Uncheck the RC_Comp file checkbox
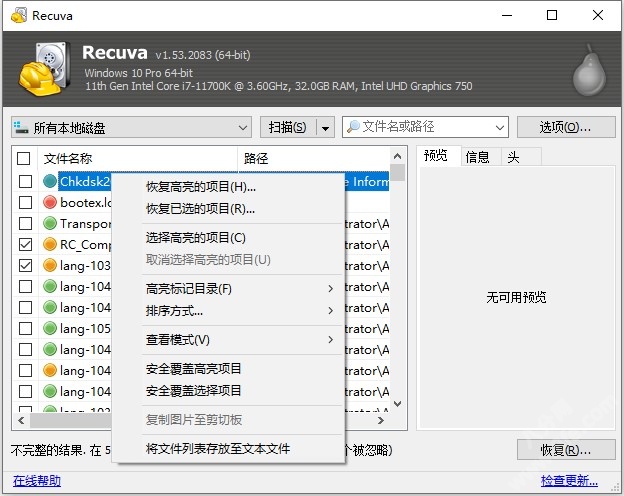The height and width of the screenshot is (496, 624). pos(25,244)
